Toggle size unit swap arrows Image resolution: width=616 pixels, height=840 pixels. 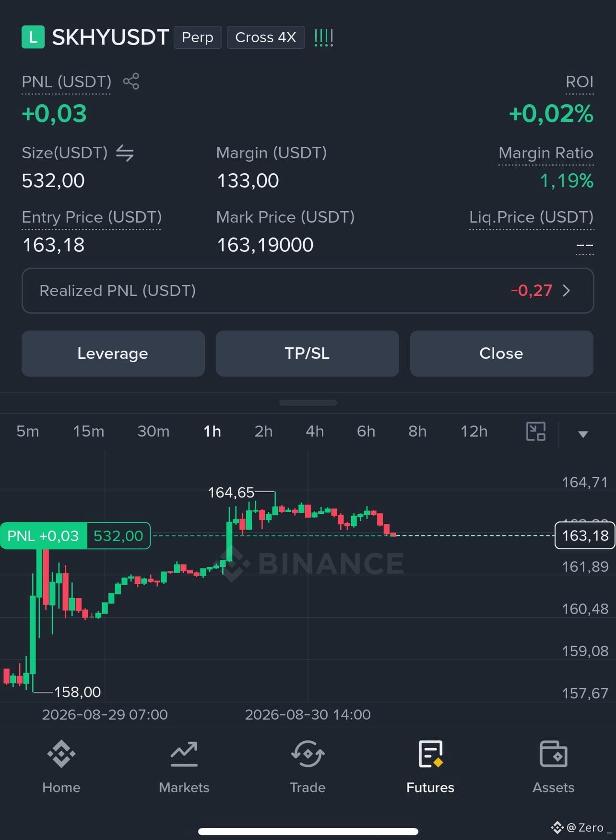[x=125, y=153]
